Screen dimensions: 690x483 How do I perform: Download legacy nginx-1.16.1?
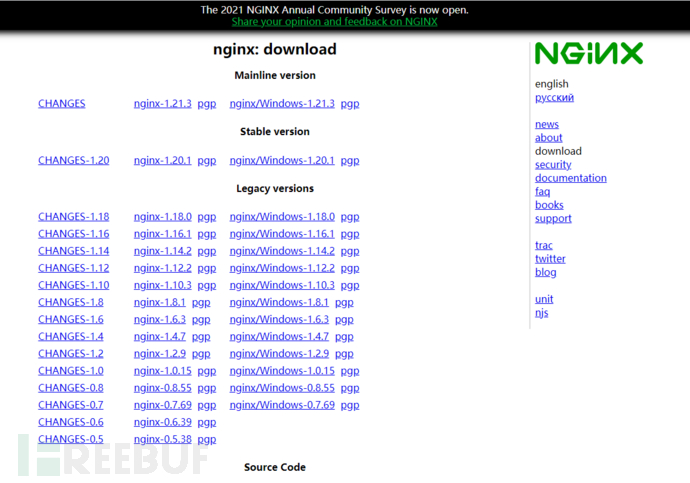(x=162, y=234)
